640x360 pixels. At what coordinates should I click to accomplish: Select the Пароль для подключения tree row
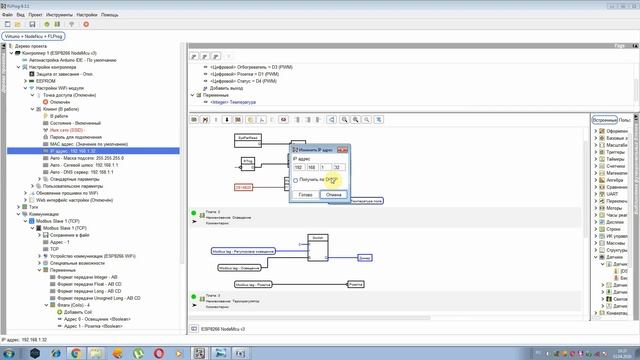pos(76,137)
